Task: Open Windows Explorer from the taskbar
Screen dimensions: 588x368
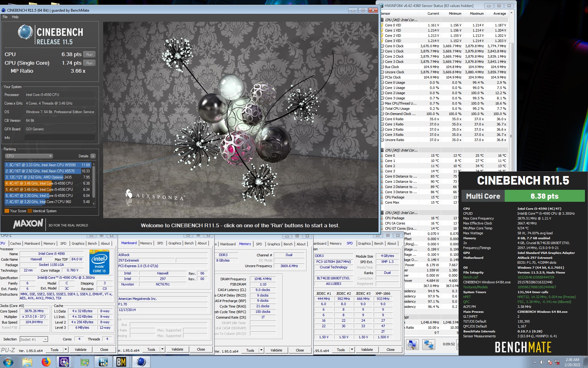Action: [x=27, y=362]
